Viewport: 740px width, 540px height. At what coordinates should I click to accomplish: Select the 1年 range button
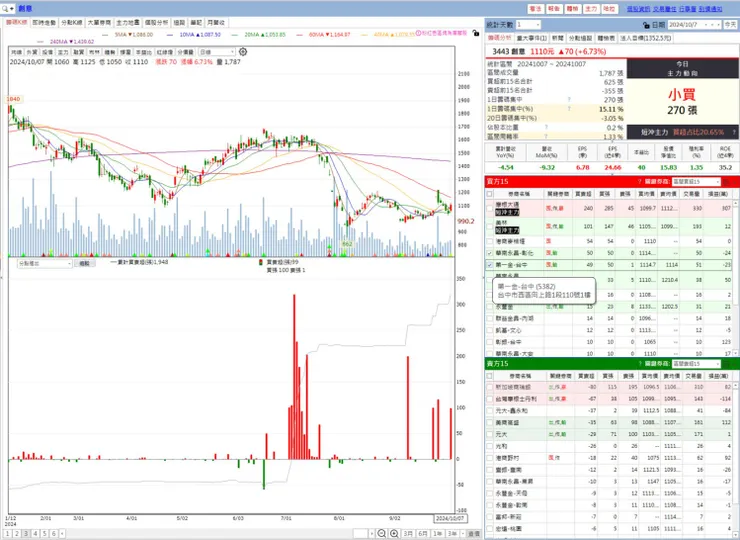click(437, 533)
